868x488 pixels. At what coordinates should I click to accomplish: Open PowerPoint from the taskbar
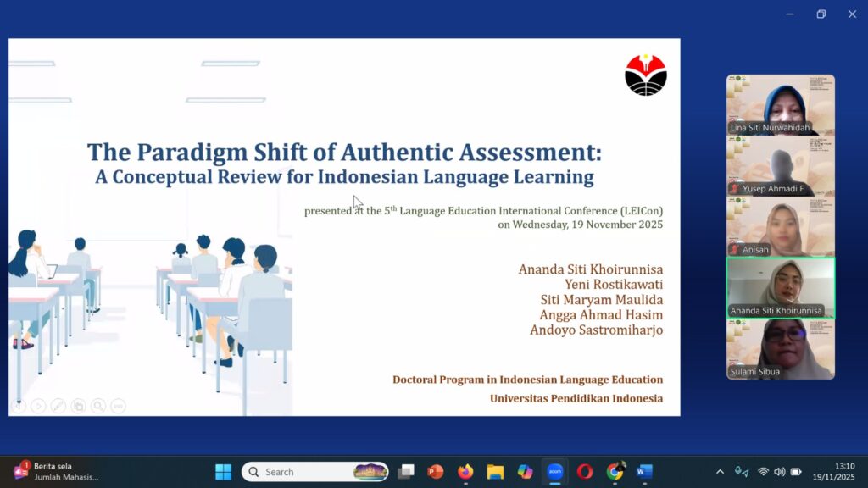[x=436, y=472]
